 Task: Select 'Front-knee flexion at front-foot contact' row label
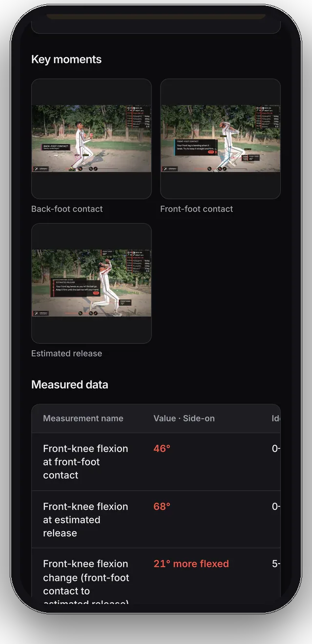(x=85, y=462)
